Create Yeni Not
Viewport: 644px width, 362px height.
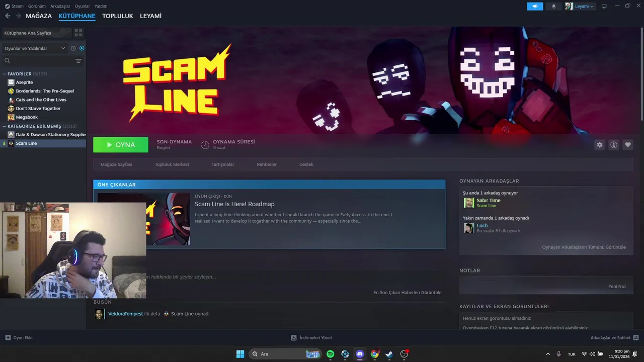[617, 286]
